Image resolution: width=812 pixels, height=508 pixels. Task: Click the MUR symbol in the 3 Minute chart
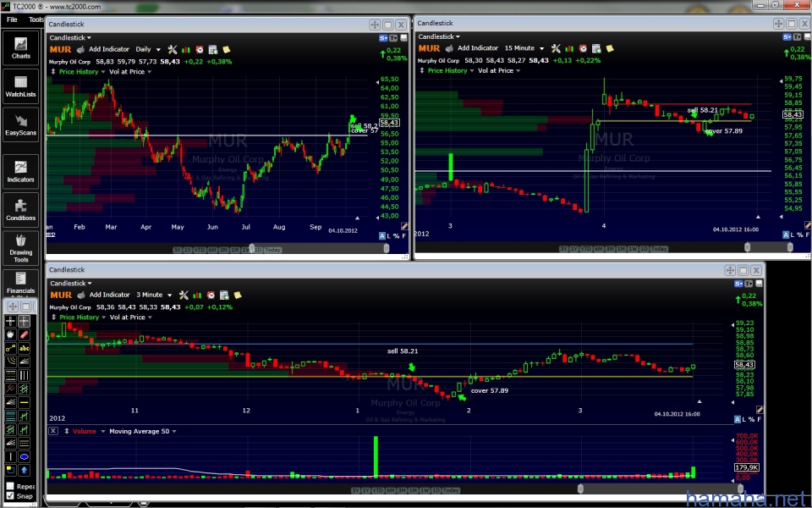(x=61, y=295)
